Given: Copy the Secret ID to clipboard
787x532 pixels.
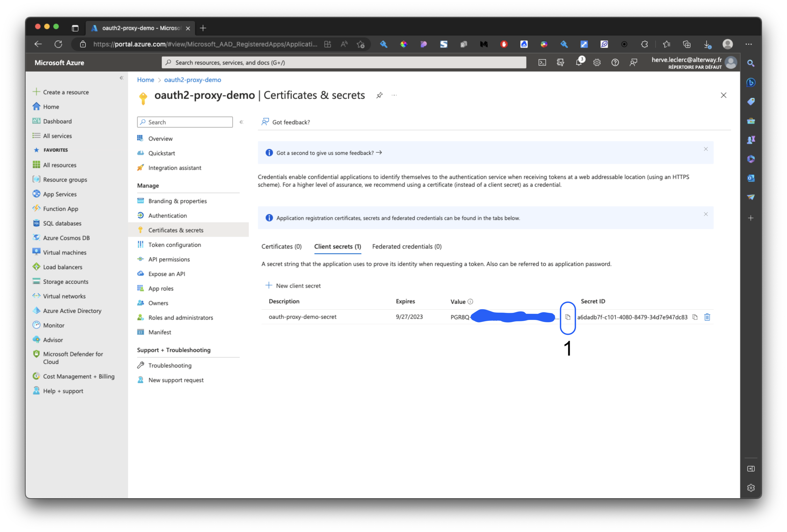Looking at the screenshot, I should pyautogui.click(x=695, y=317).
